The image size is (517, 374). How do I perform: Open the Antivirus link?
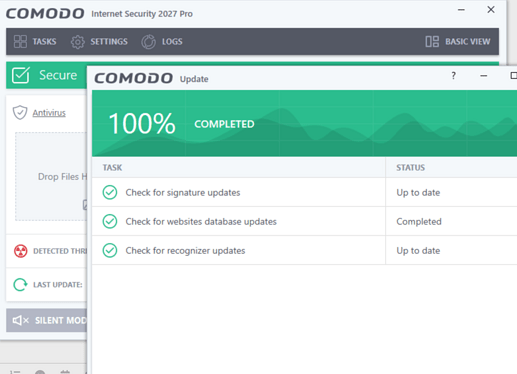point(49,113)
